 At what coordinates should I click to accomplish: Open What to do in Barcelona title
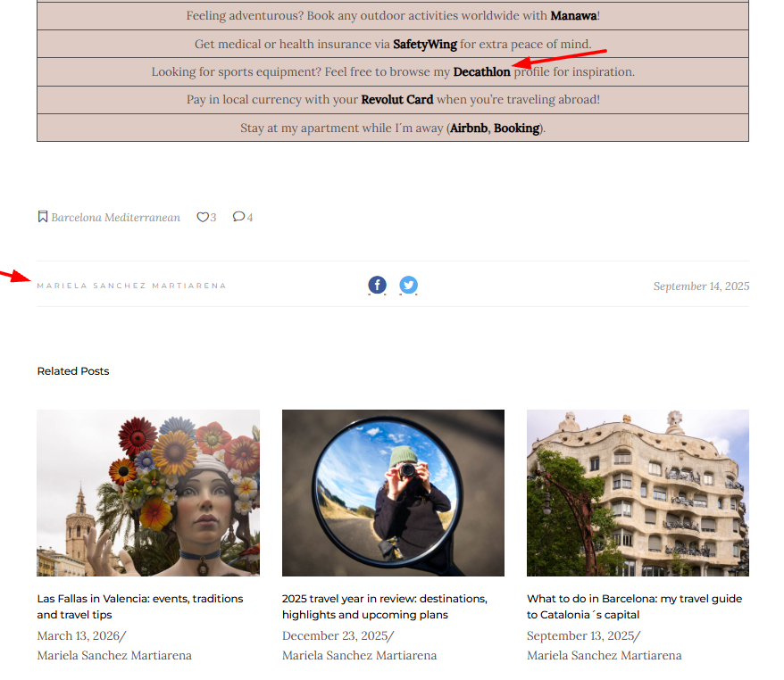coord(634,607)
